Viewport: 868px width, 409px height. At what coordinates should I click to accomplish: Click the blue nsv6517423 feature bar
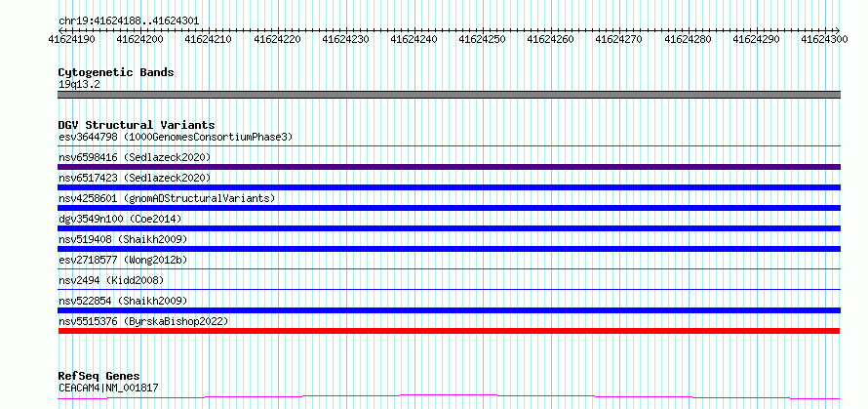tap(449, 187)
